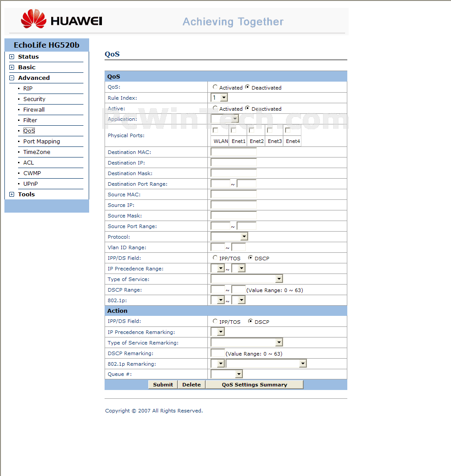This screenshot has height=476, width=451.
Task: Click Vlan ID Range end field
Action: pyautogui.click(x=238, y=247)
